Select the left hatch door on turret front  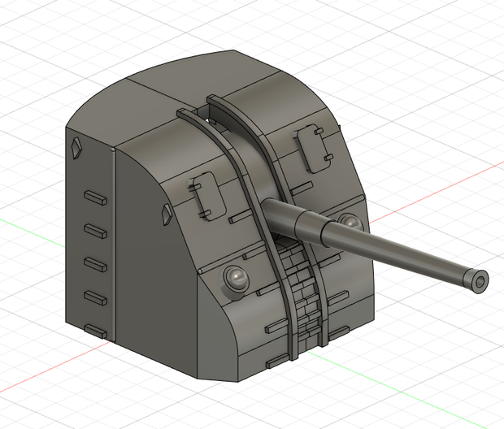click(x=211, y=196)
